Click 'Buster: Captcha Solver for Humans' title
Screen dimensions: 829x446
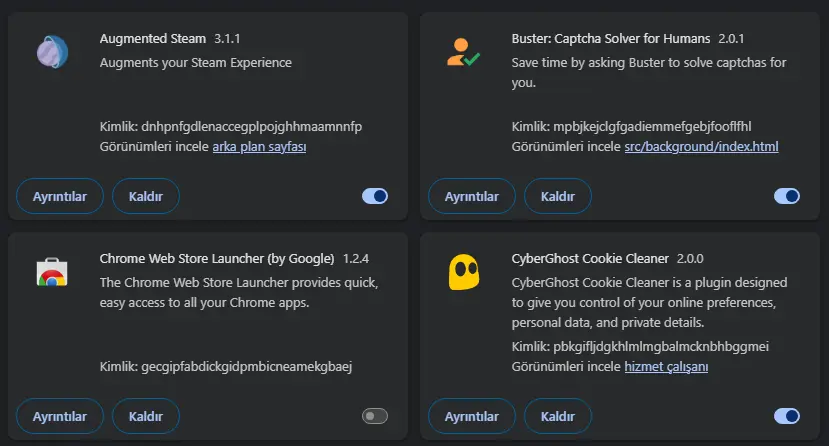(611, 39)
